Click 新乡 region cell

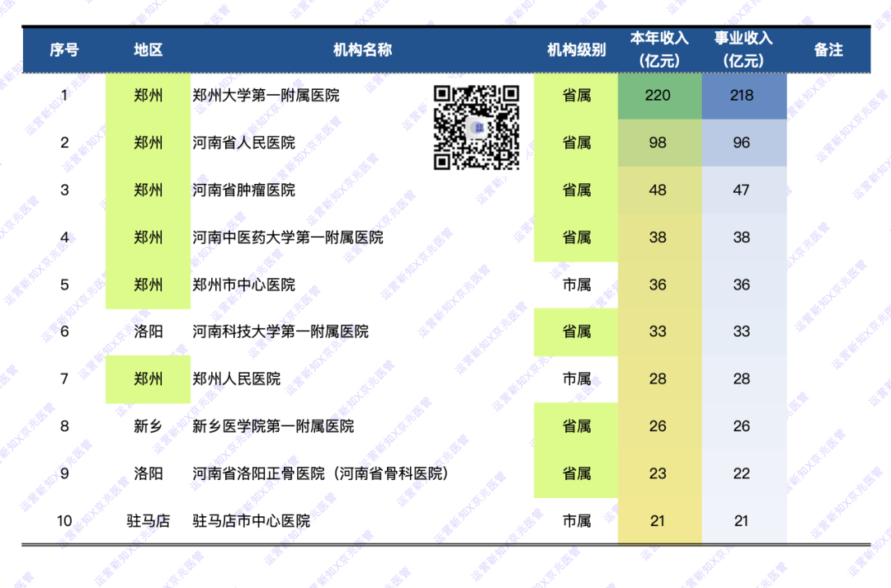click(x=148, y=426)
